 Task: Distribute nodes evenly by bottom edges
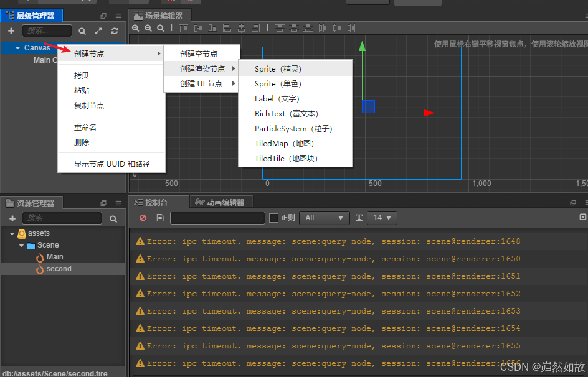308,28
